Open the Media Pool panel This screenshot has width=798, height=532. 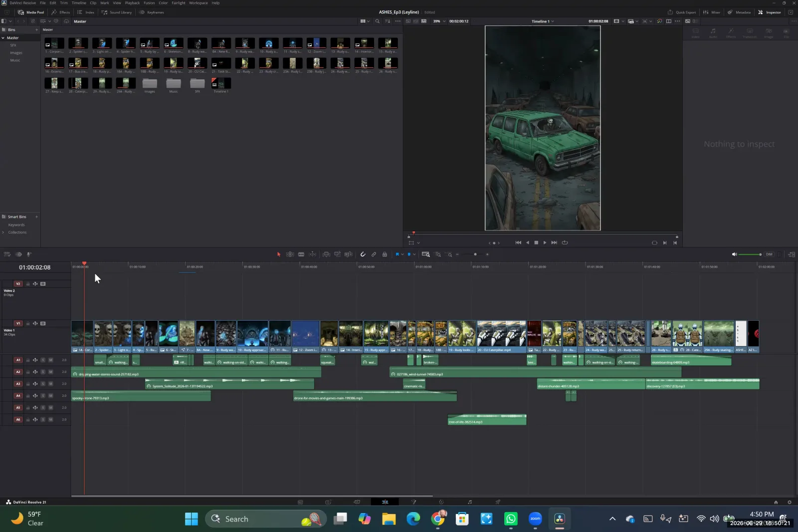coord(31,12)
